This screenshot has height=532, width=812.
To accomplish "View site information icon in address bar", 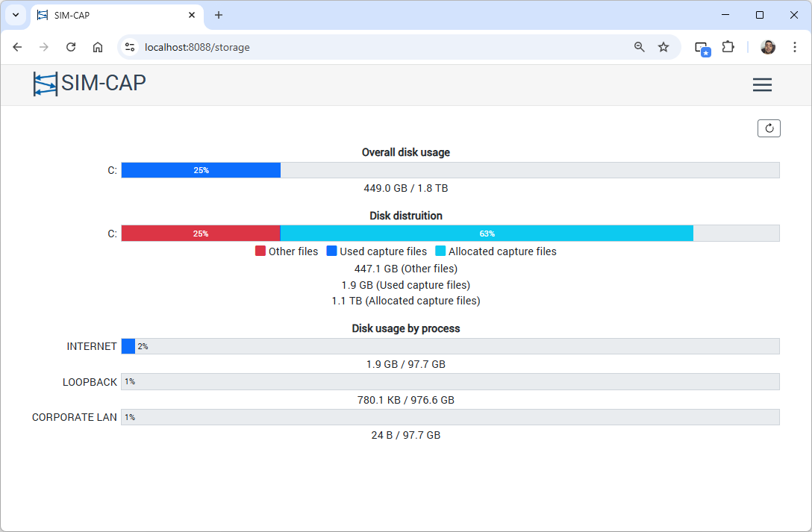I will pos(130,47).
